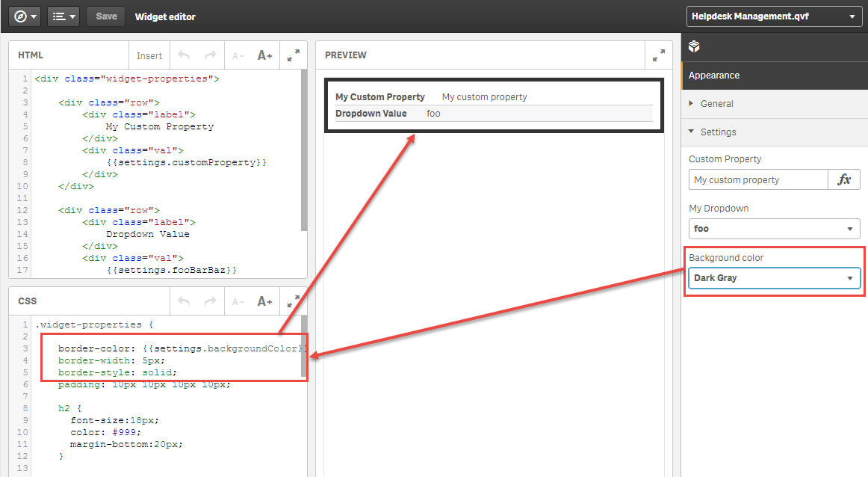
Task: Expand the General section
Action: (x=716, y=104)
